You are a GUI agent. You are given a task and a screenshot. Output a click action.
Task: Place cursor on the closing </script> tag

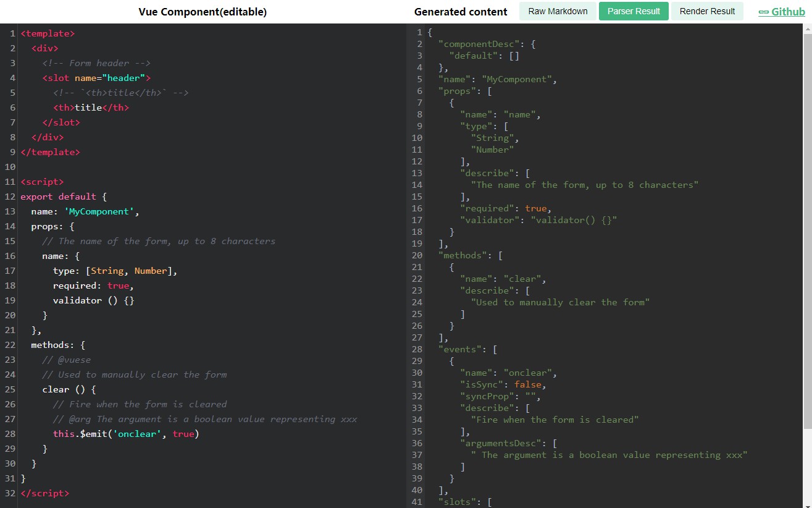click(x=45, y=493)
